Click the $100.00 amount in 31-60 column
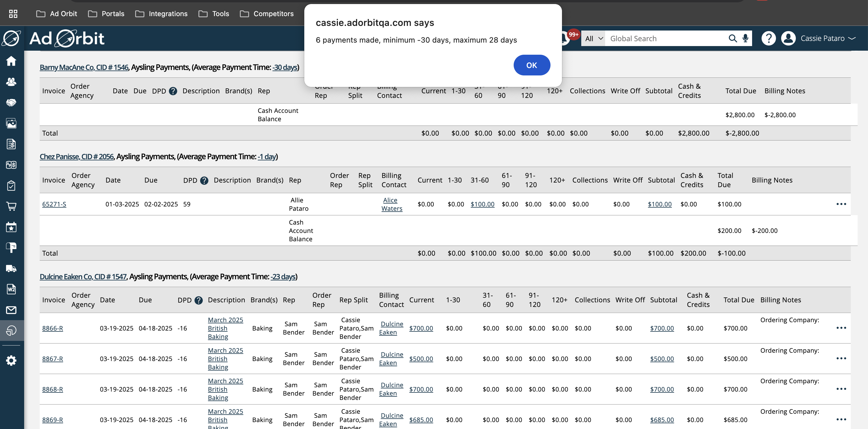868x429 pixels. click(x=482, y=204)
